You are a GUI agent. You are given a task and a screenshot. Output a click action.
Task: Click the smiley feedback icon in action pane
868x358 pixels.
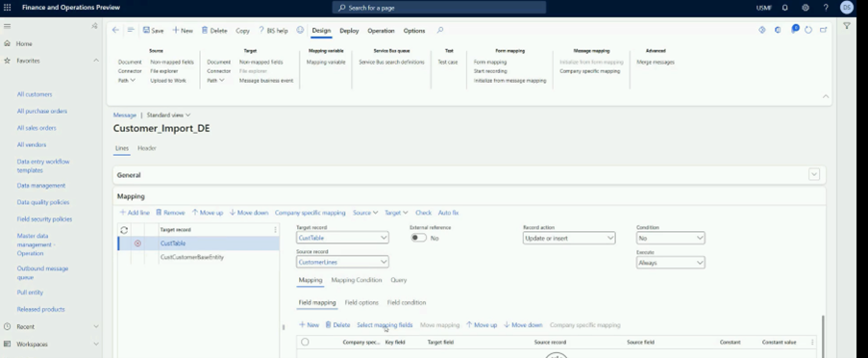pyautogui.click(x=300, y=31)
